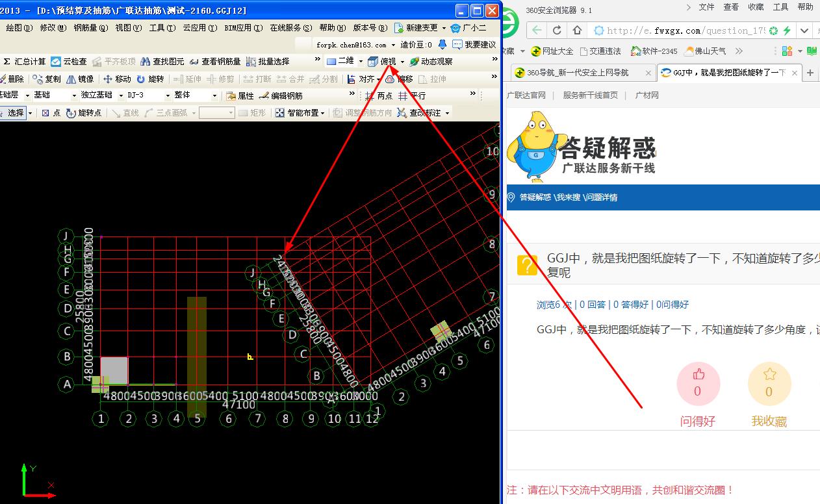Open 收藏 menu in browser
Screen dimensions: 820x504
pyautogui.click(x=756, y=7)
